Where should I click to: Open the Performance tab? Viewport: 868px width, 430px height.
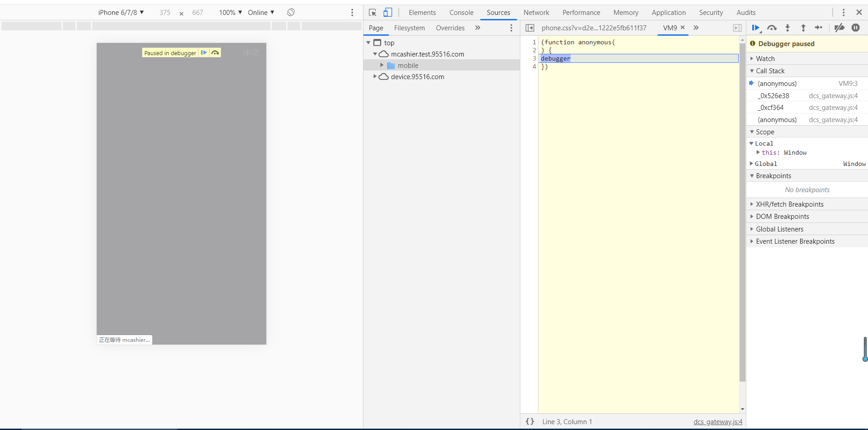tap(581, 13)
